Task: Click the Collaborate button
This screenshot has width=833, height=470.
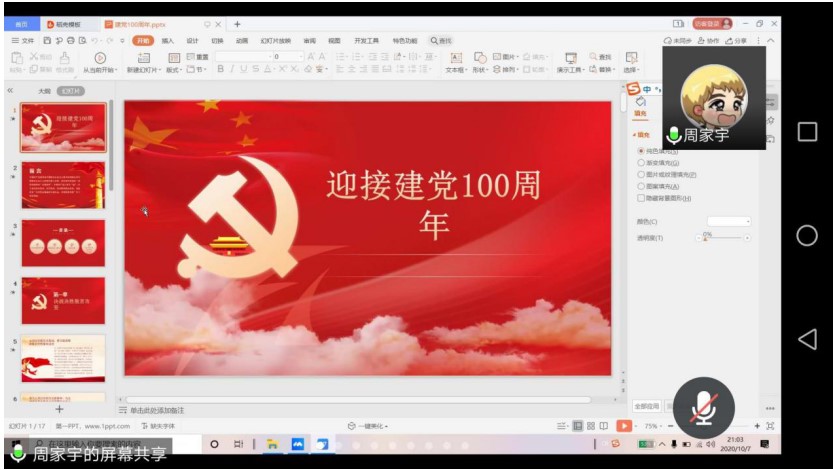Action: pos(708,40)
